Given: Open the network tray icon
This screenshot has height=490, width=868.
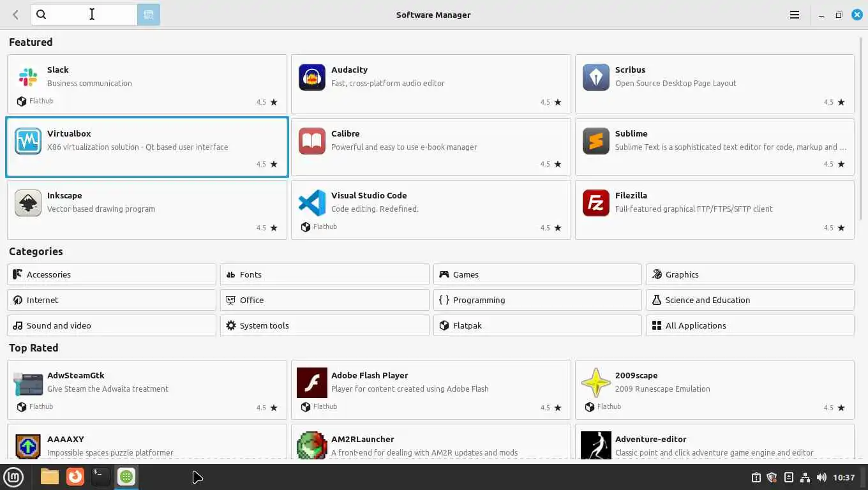Looking at the screenshot, I should point(805,477).
